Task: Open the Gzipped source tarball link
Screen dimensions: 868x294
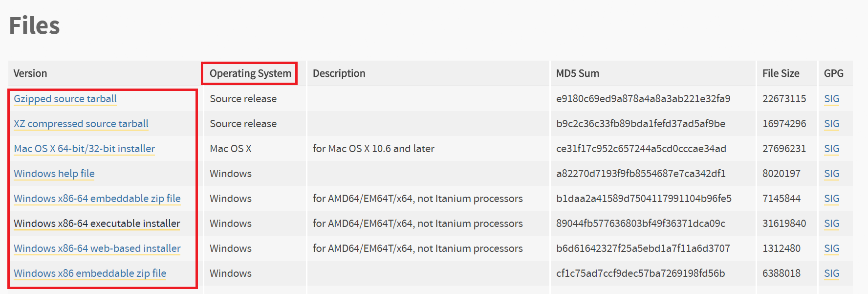Action: [65, 99]
